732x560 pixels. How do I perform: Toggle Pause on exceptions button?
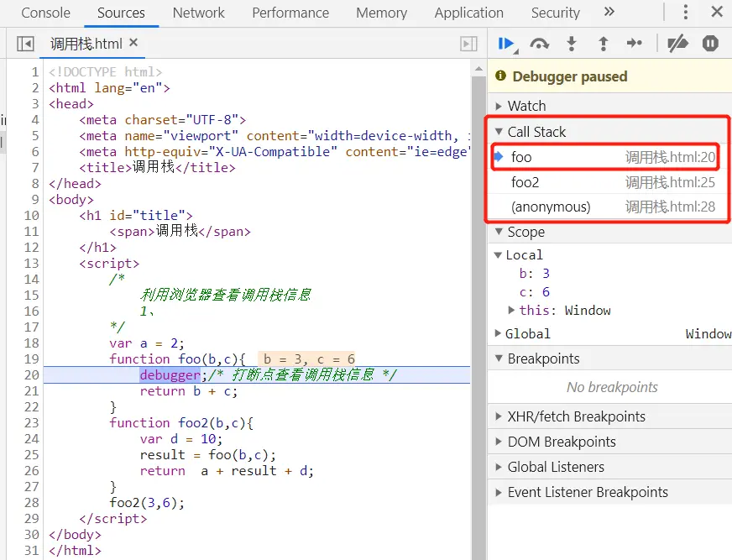click(x=710, y=44)
